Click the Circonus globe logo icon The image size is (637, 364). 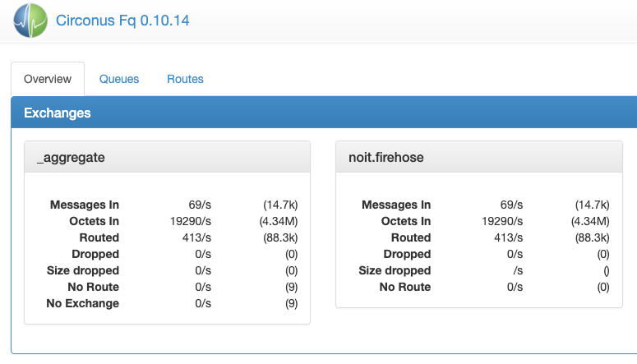(x=30, y=21)
